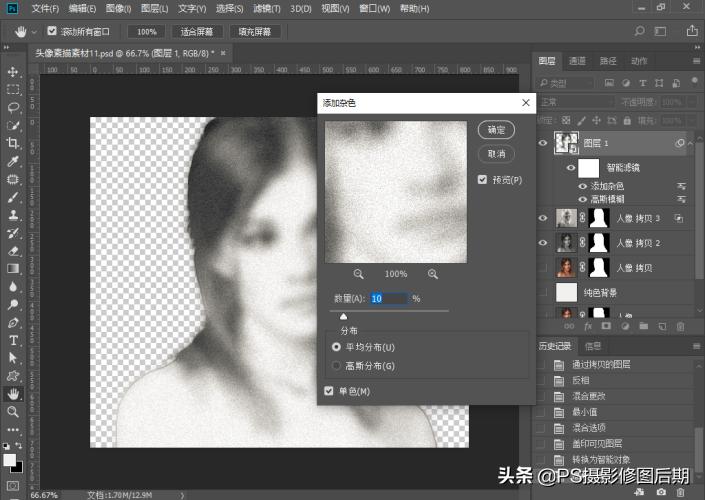The image size is (705, 500).
Task: Select the Rectangular Marquee tool
Action: pyautogui.click(x=13, y=89)
